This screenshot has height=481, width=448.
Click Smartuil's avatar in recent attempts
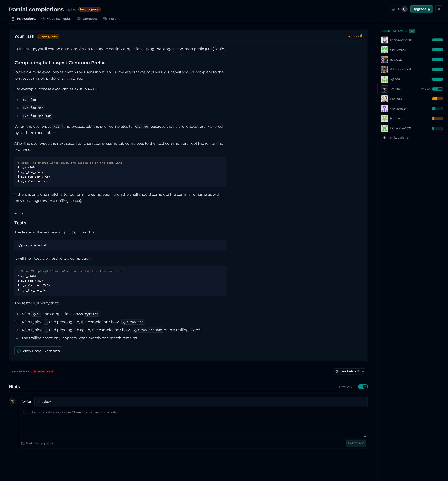point(384,89)
